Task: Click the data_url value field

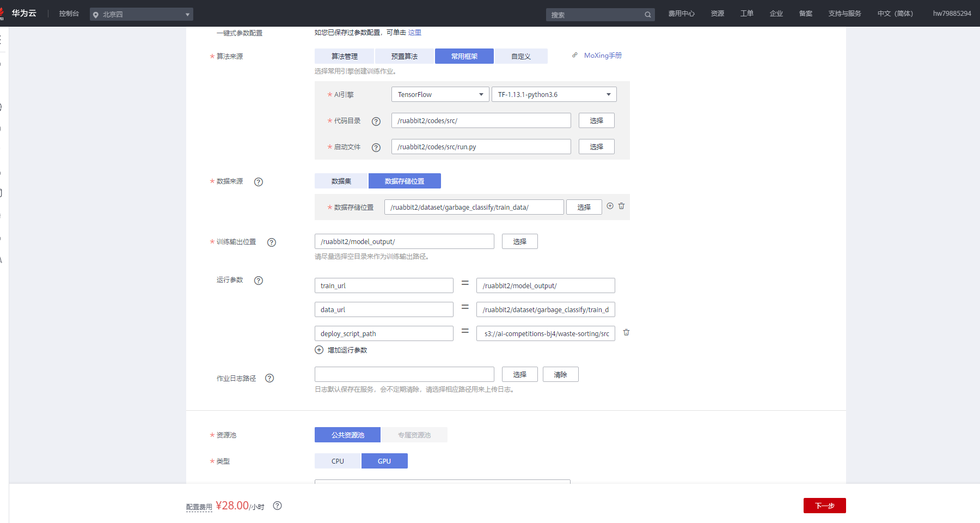Action: [546, 309]
